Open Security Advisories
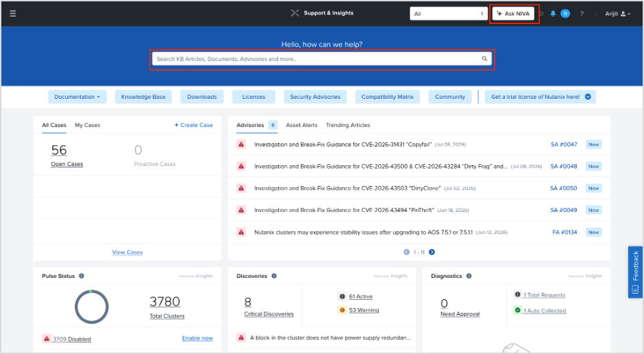644x354 pixels. pos(315,97)
